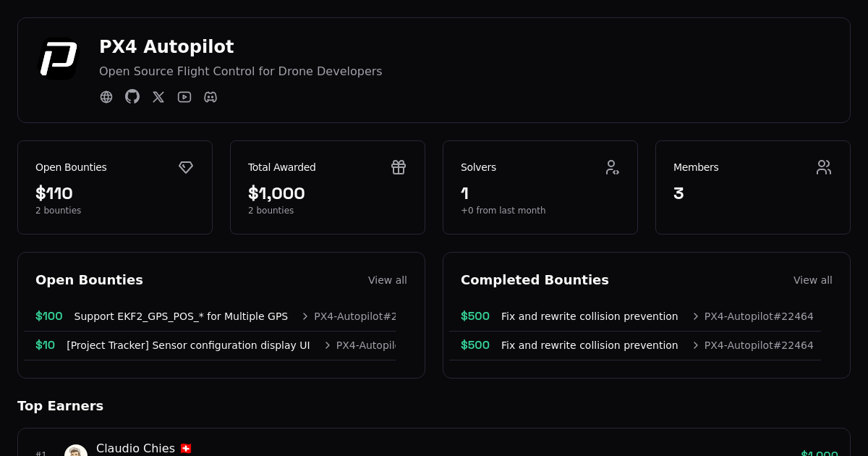The width and height of the screenshot is (868, 456).
Task: Click the PX4 Autopilot logo
Action: click(57, 57)
